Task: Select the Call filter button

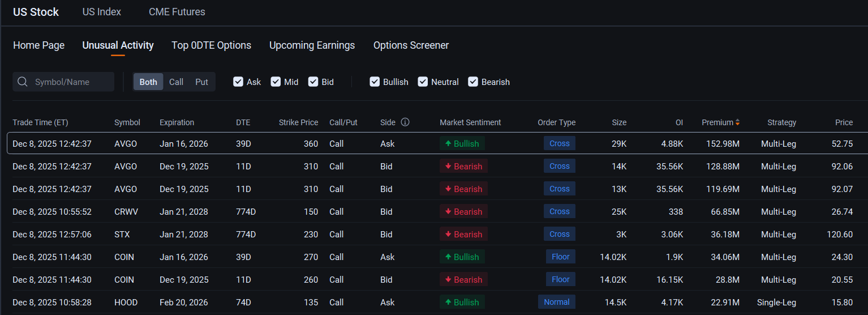Action: coord(176,82)
